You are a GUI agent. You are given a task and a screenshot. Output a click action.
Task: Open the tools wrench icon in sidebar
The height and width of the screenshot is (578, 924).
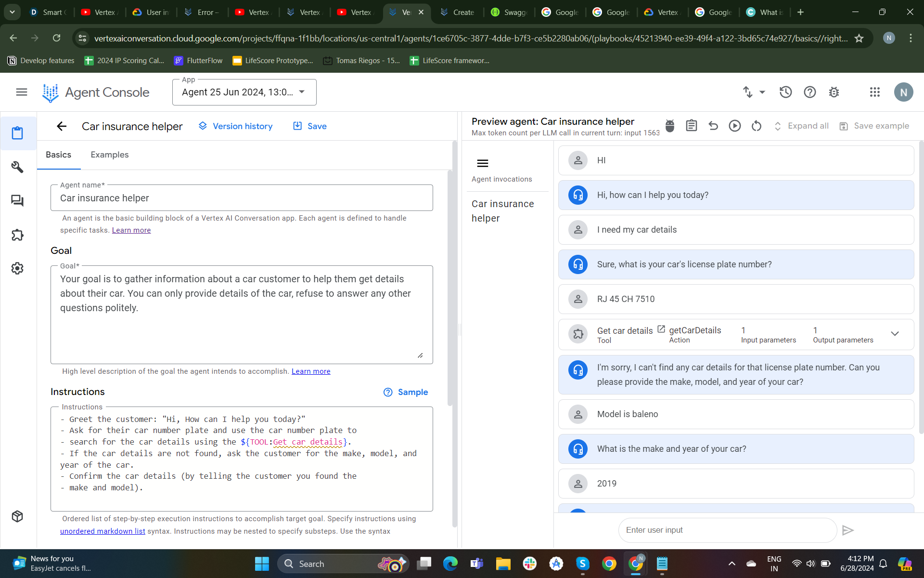[17, 167]
